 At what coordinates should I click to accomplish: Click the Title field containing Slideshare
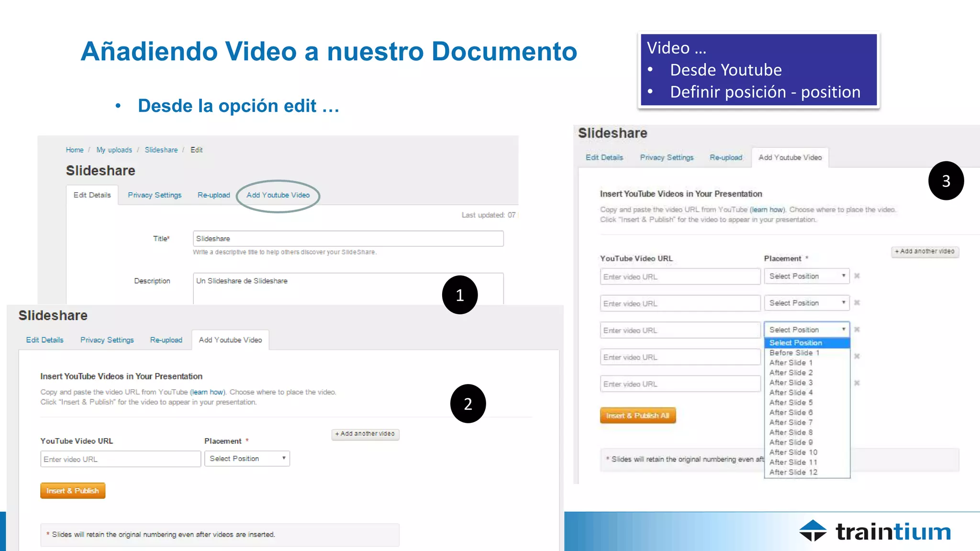coord(348,239)
